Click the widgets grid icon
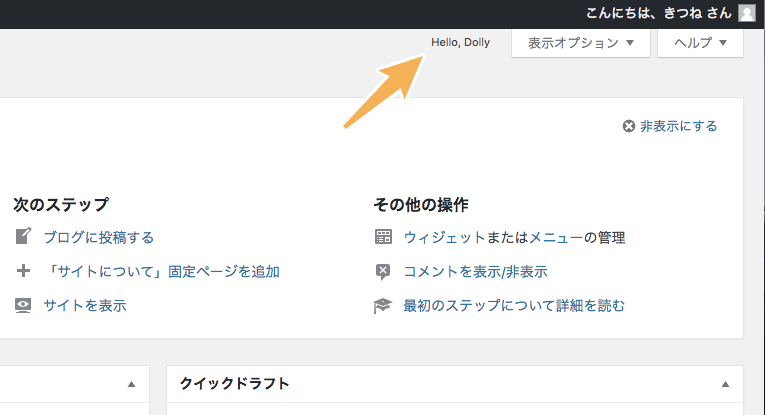 pyautogui.click(x=383, y=237)
